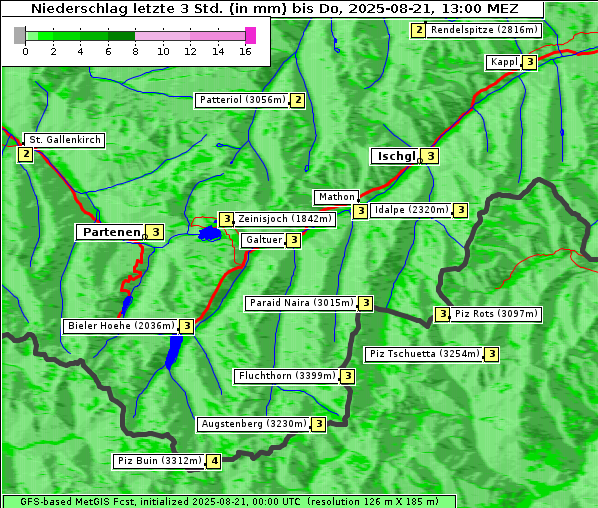Click the light pink 8-12 legend band
Viewport: 598px width, 508px height.
[x=162, y=36]
